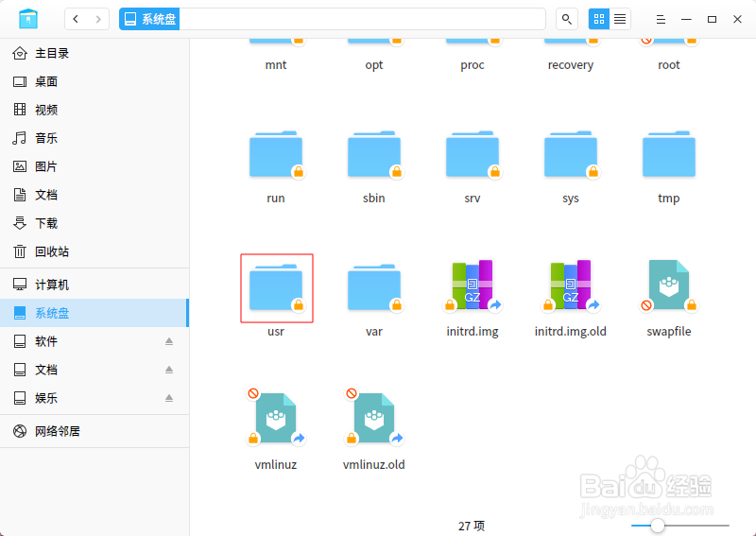Open the usr folder

click(276, 288)
